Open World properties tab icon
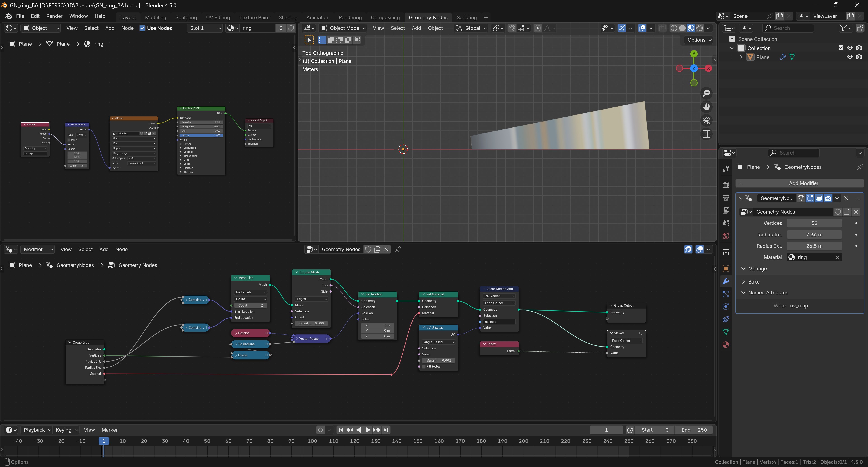868x467 pixels. click(726, 236)
